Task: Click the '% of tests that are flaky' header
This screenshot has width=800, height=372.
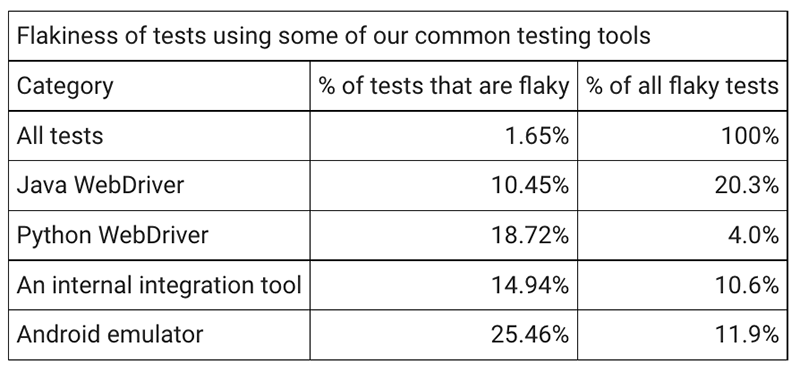Action: point(443,86)
